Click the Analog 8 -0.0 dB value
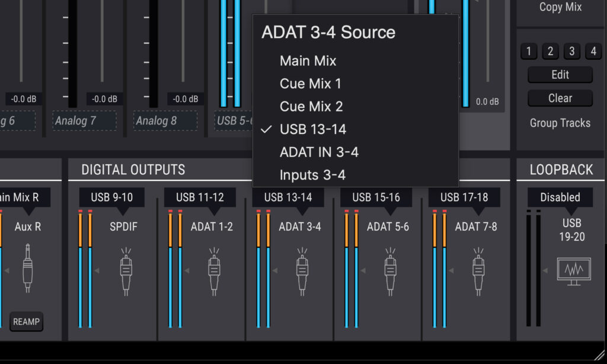 185,99
